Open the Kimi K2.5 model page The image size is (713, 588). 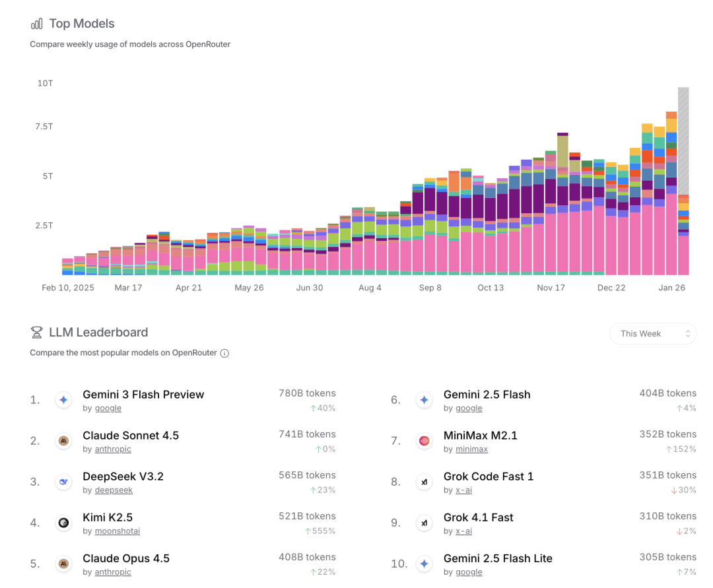[x=108, y=517]
